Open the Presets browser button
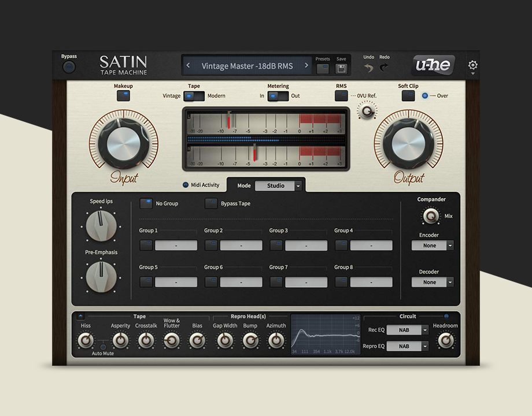Viewport: 532px width, 416px height. click(323, 69)
